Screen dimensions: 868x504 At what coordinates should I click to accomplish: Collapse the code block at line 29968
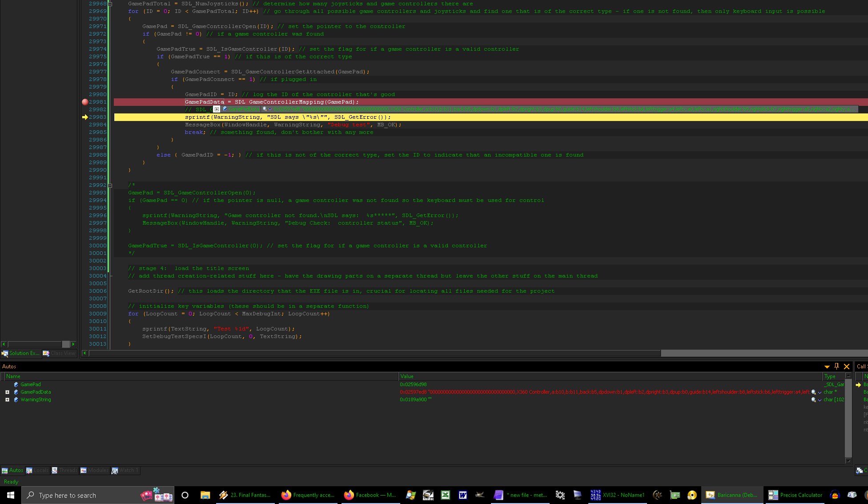click(110, 4)
